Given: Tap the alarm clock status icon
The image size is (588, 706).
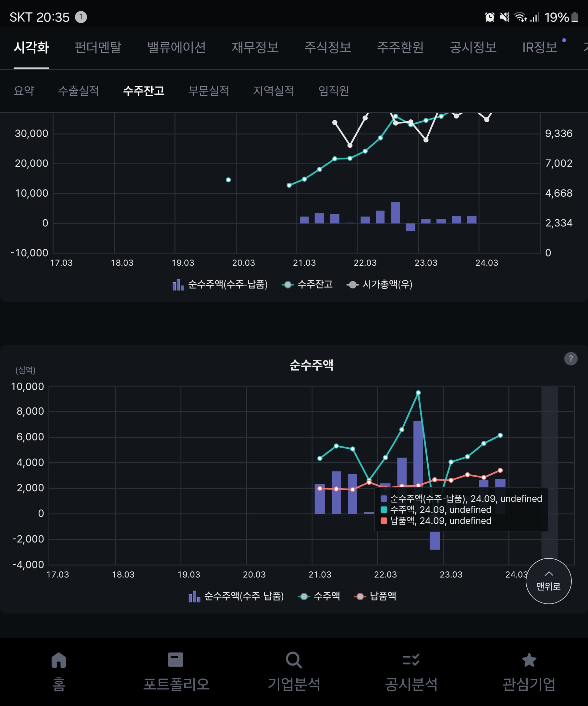Looking at the screenshot, I should (x=489, y=17).
